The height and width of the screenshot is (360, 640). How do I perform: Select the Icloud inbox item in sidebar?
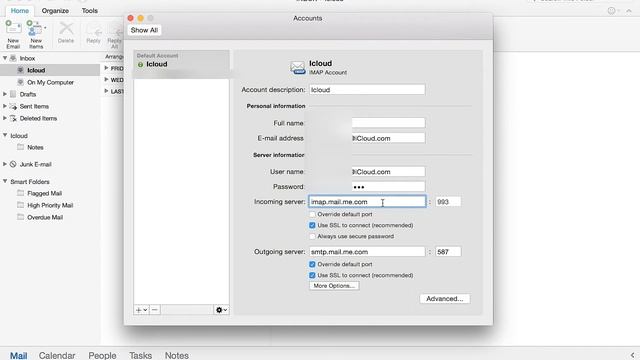pos(36,70)
